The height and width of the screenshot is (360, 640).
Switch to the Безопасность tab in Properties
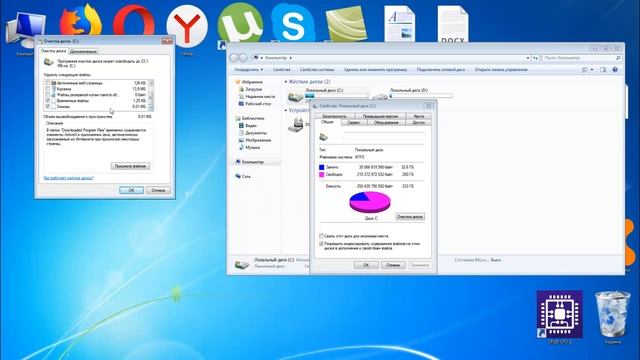coord(334,116)
